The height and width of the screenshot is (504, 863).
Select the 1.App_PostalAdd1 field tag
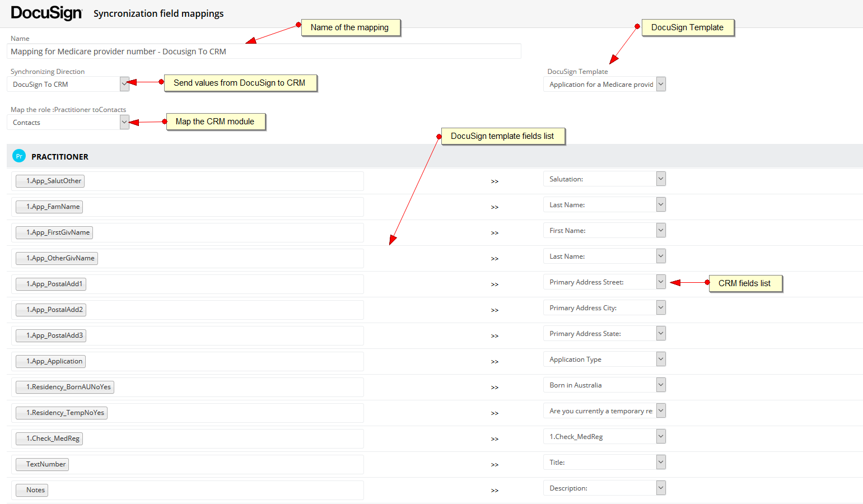point(51,284)
